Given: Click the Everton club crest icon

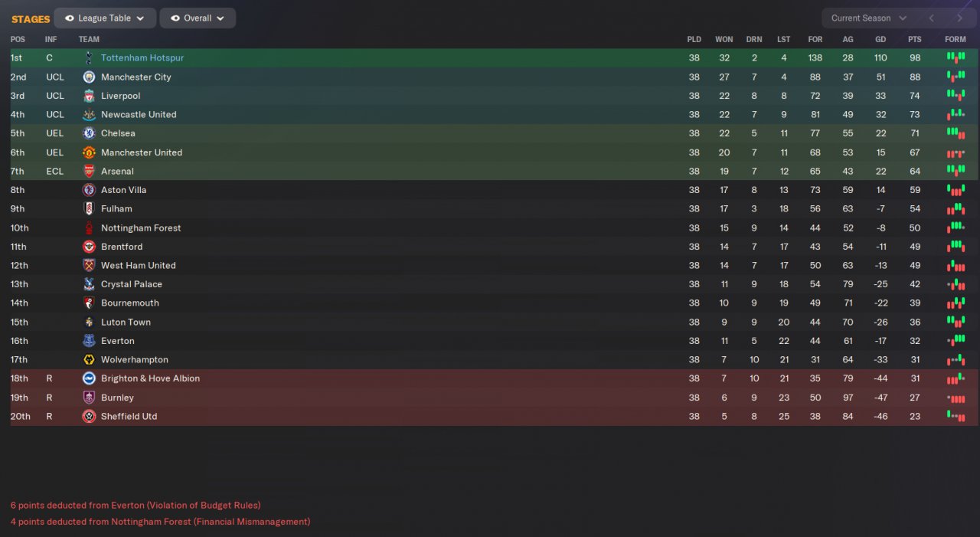Looking at the screenshot, I should 89,341.
